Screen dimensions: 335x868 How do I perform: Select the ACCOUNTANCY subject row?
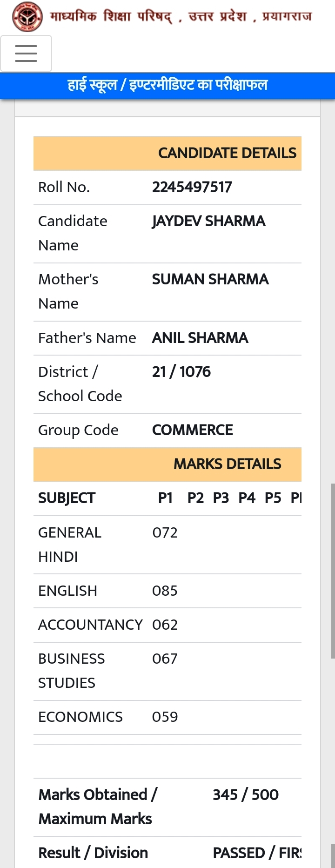(167, 626)
